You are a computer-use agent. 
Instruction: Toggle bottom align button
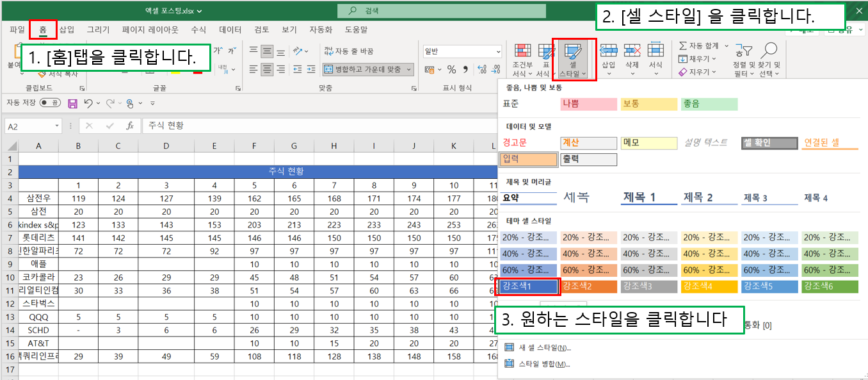[x=282, y=51]
